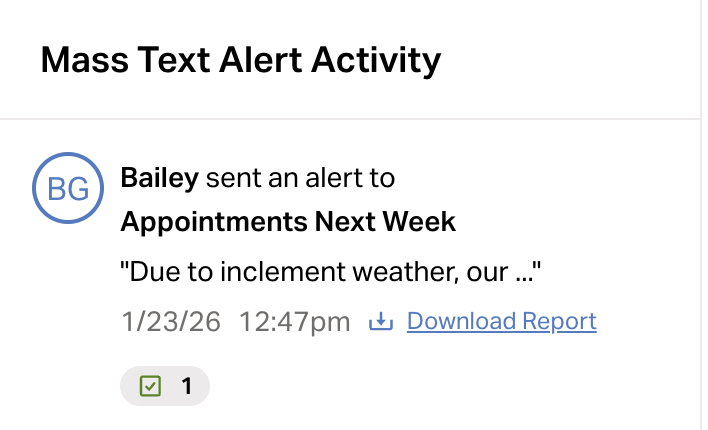708x430 pixels.
Task: Click the delivered count number 1
Action: pyautogui.click(x=186, y=385)
